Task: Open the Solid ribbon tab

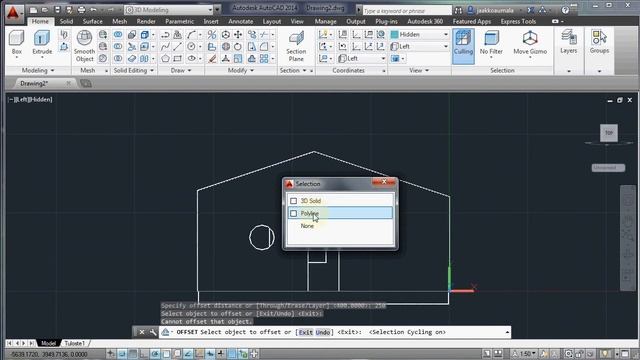Action: (x=66, y=21)
